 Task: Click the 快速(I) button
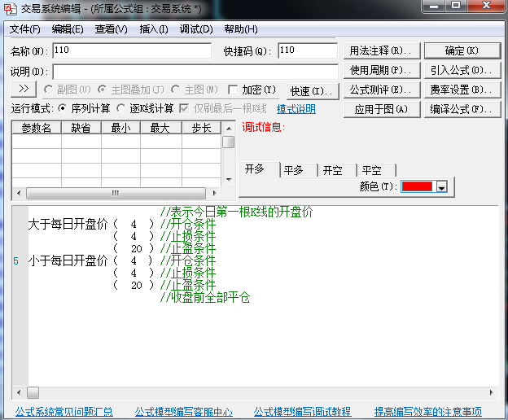(x=313, y=91)
